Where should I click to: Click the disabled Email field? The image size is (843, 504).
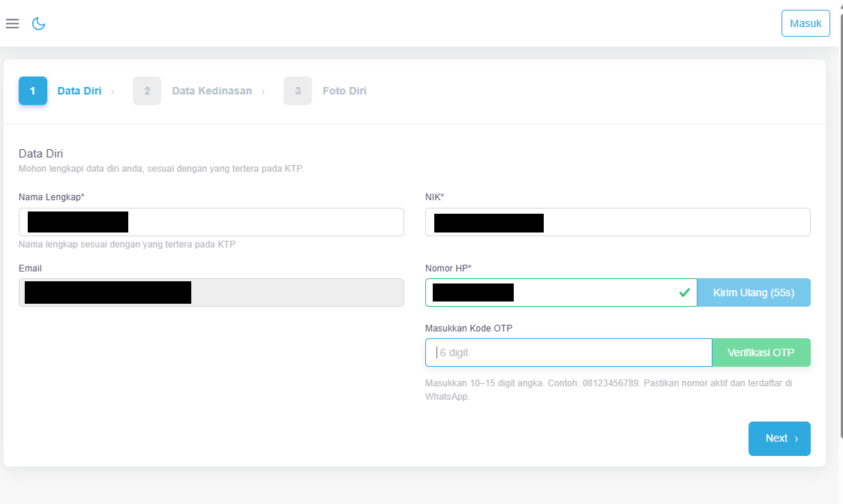click(211, 292)
